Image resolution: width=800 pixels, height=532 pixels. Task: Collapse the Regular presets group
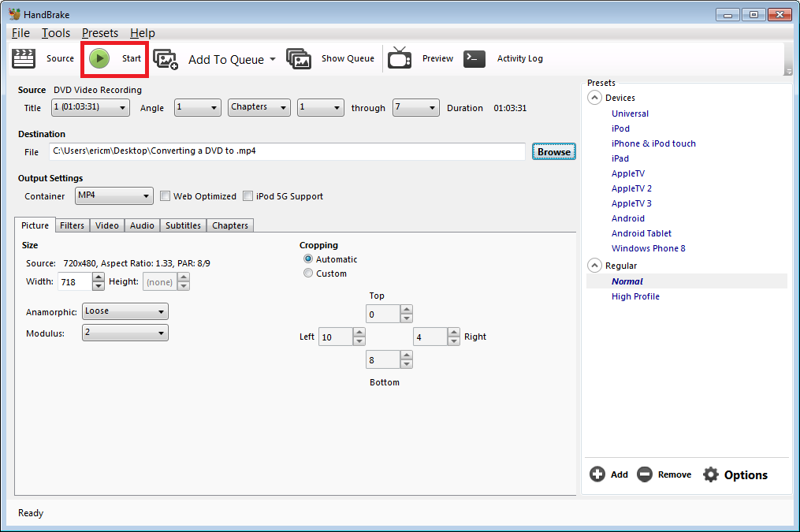(x=594, y=266)
